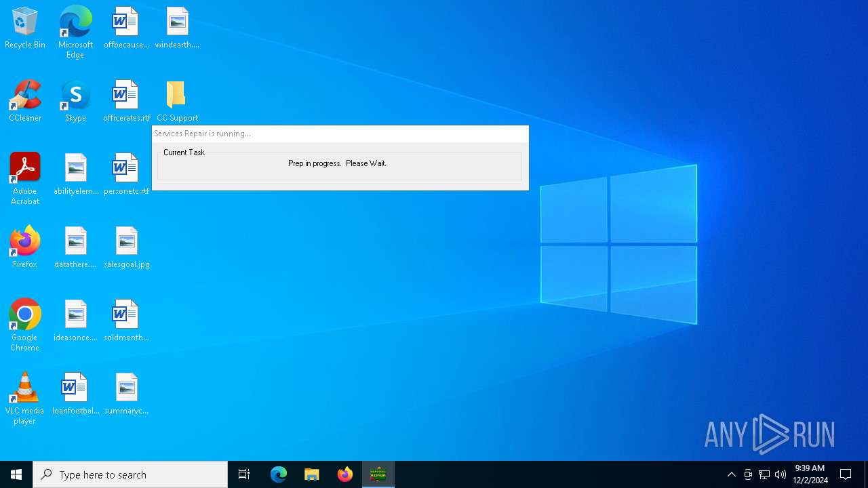Open the Firefox desktop shortcut

tap(25, 247)
